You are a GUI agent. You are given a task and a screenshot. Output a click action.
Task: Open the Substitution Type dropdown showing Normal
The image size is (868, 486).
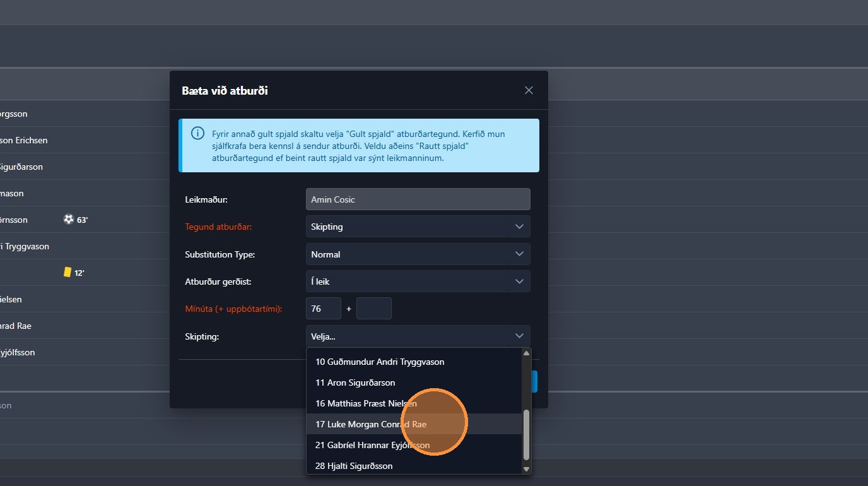point(418,254)
